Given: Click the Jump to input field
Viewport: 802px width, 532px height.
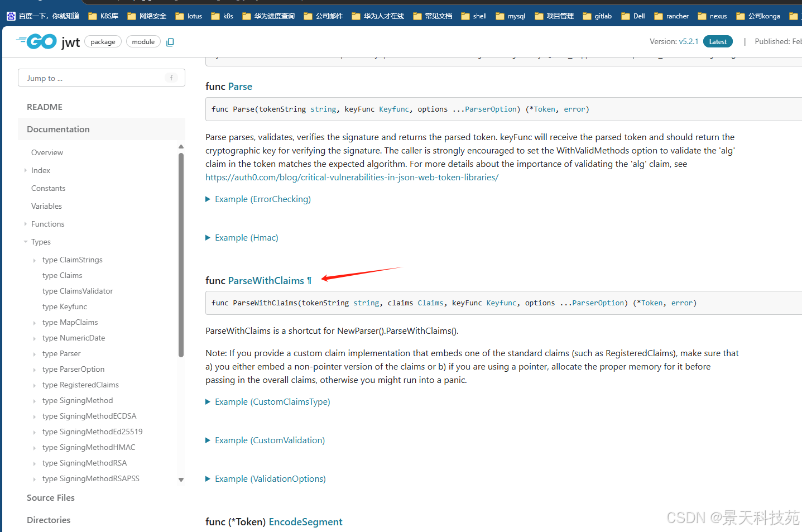Looking at the screenshot, I should point(102,78).
